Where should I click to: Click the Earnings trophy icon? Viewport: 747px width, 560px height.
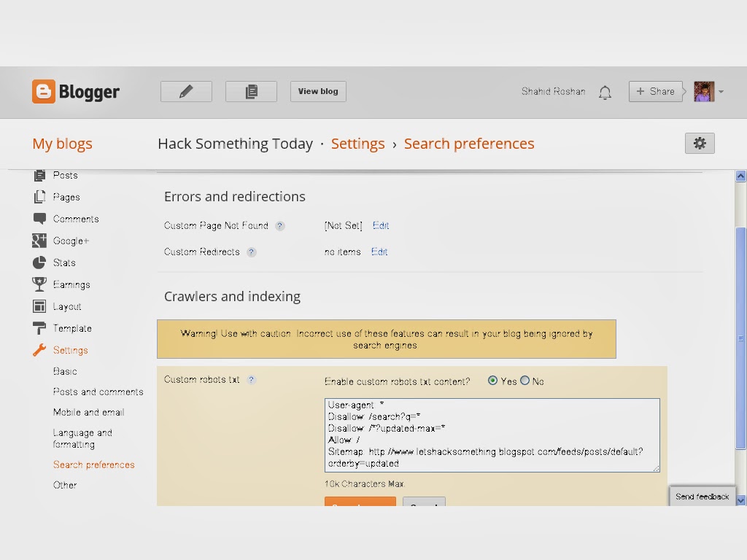[x=39, y=284]
